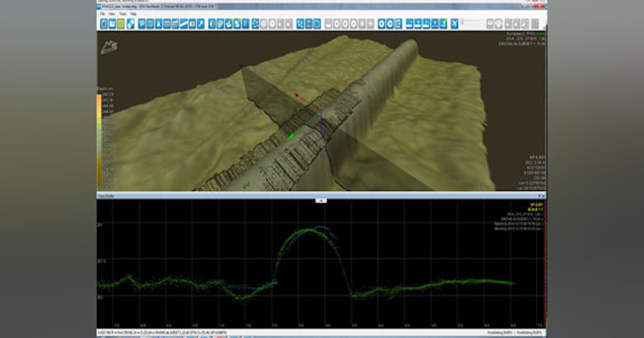Click the four-arrows fit view toolbar icon
This screenshot has height=338, width=644.
click(255, 24)
